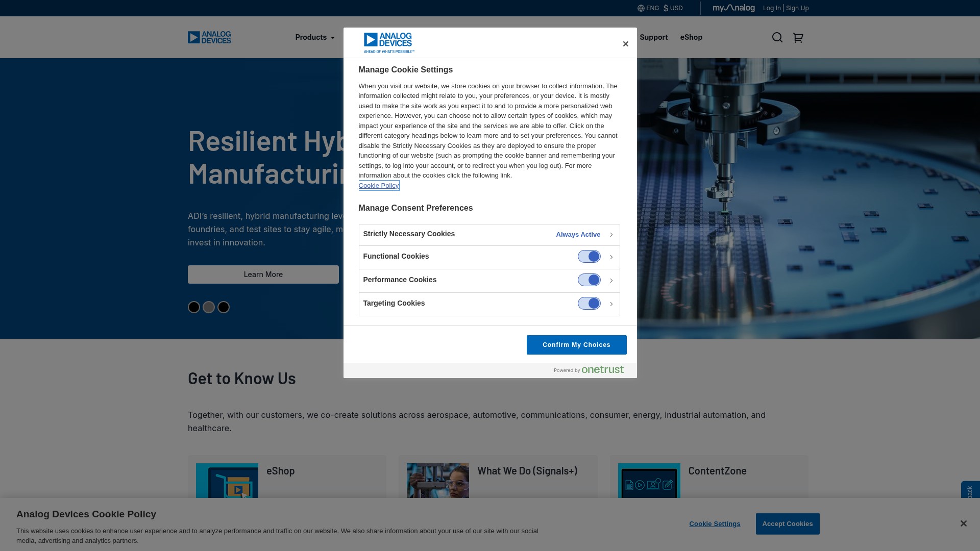
Task: Click Strictly Necessary Cookies label
Action: tap(409, 234)
